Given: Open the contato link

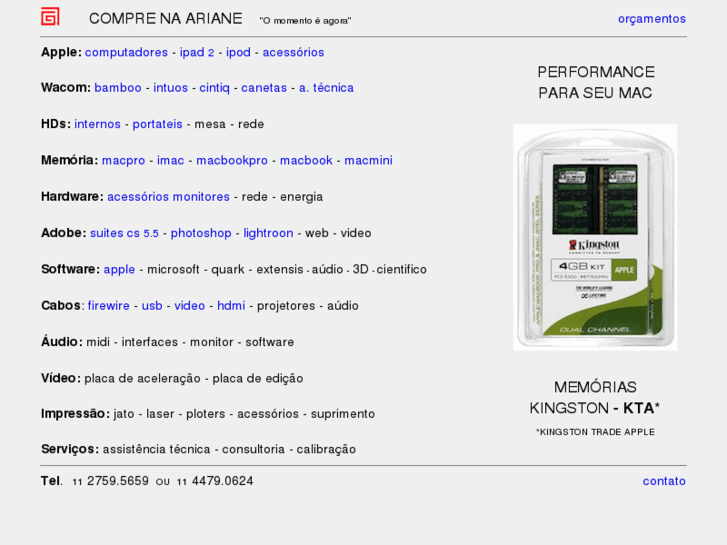Looking at the screenshot, I should point(664,481).
